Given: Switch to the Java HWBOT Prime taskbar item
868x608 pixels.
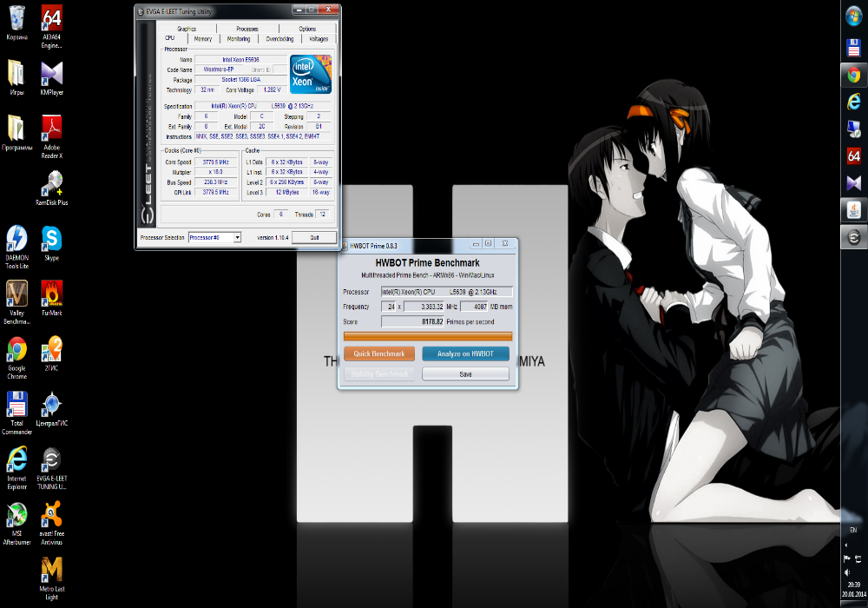Looking at the screenshot, I should pos(853,210).
